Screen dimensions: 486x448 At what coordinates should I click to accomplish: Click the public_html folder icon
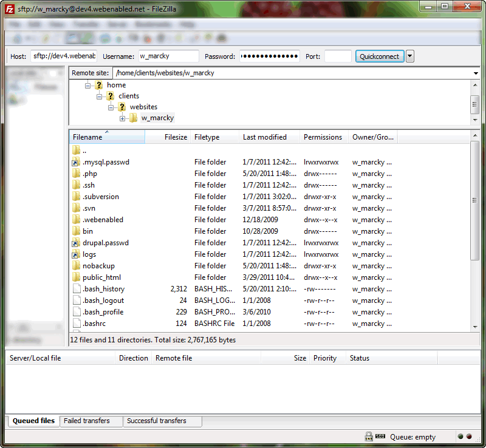tap(77, 277)
